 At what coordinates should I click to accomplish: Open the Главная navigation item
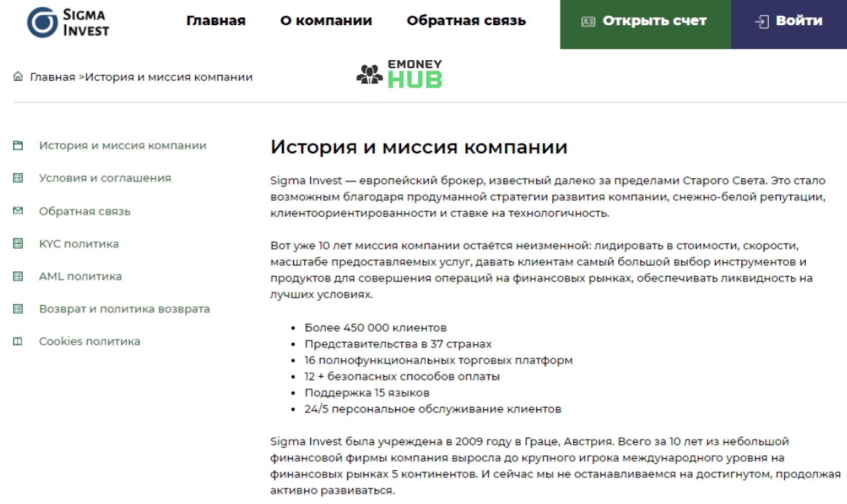(x=215, y=21)
